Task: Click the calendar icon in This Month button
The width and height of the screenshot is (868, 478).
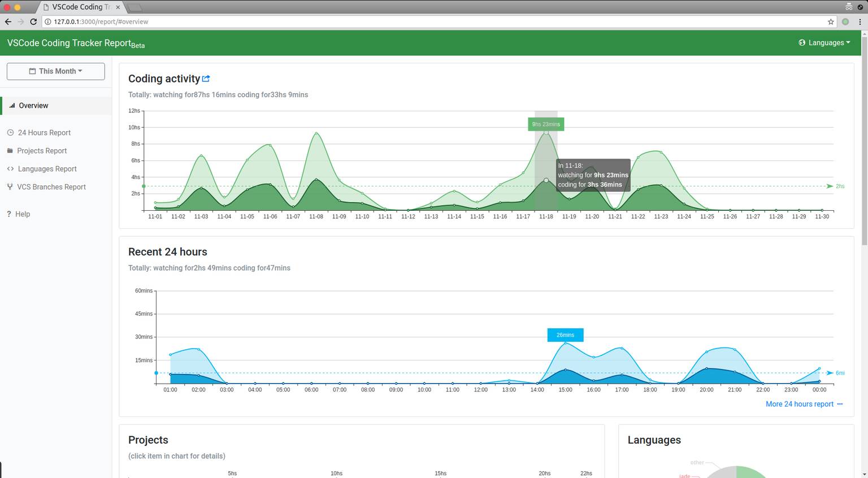Action: tap(33, 71)
